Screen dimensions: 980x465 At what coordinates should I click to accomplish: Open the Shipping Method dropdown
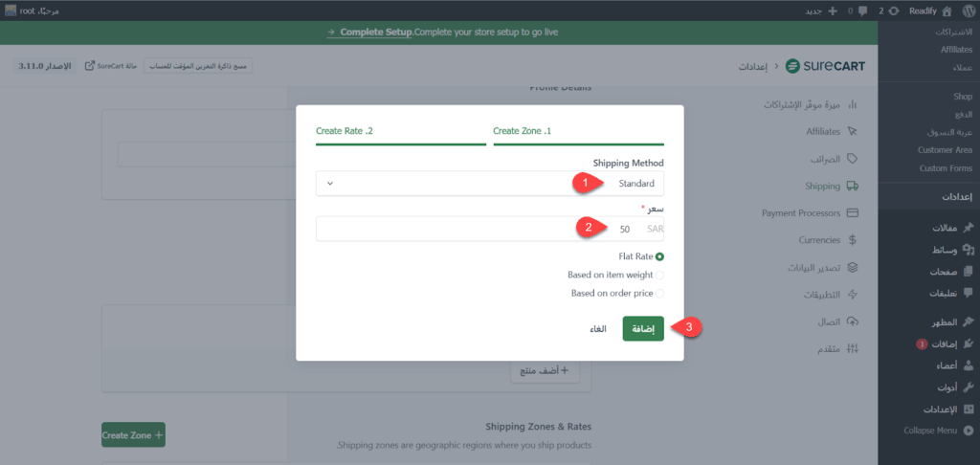click(490, 183)
